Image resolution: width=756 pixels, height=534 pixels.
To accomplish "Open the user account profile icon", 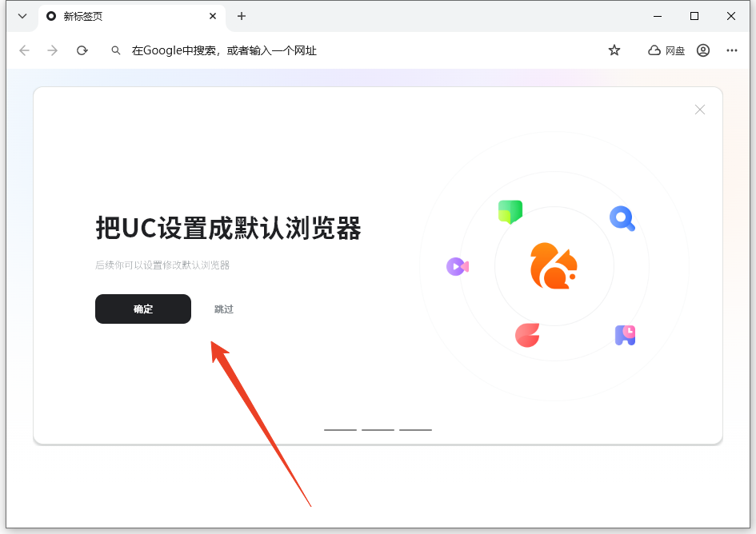I will tap(702, 50).
